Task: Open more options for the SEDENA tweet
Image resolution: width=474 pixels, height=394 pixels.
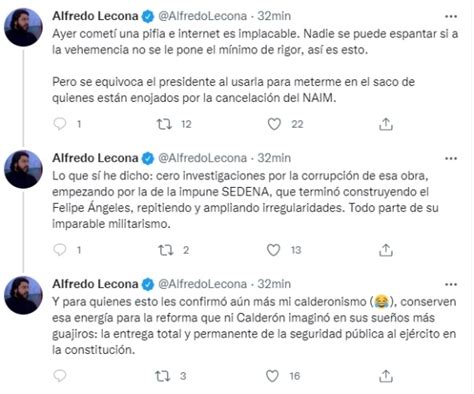Action: (451, 158)
